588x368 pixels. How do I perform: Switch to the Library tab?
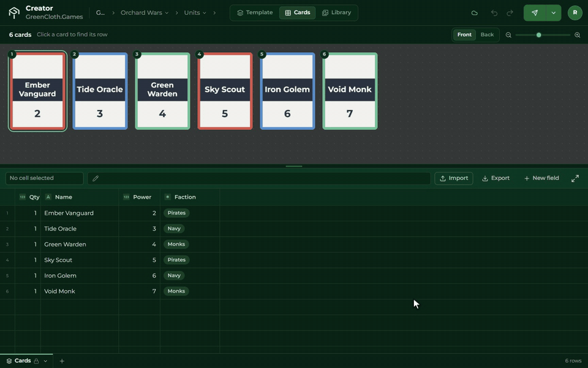click(336, 13)
